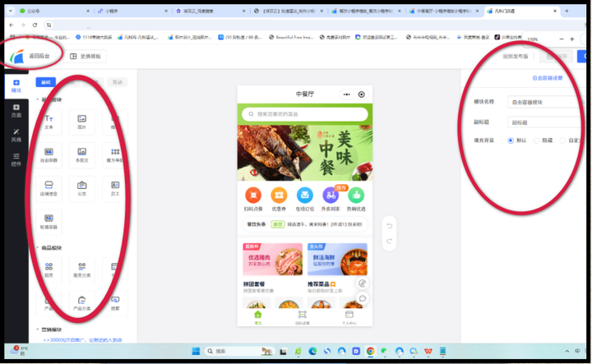Click the preview search box 搜索您喜欢的菜品
Viewport: 592px width, 364px height.
pyautogui.click(x=305, y=114)
